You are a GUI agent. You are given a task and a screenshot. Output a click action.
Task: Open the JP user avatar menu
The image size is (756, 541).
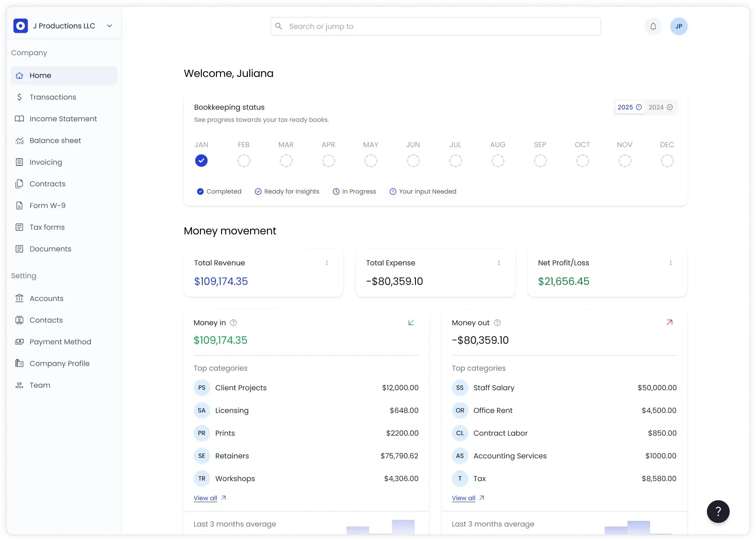coord(679,26)
